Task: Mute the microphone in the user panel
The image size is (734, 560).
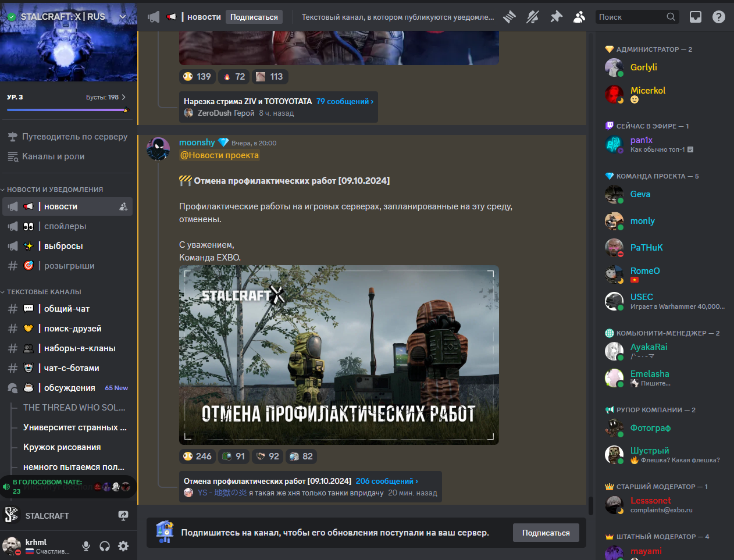Action: pos(86,546)
